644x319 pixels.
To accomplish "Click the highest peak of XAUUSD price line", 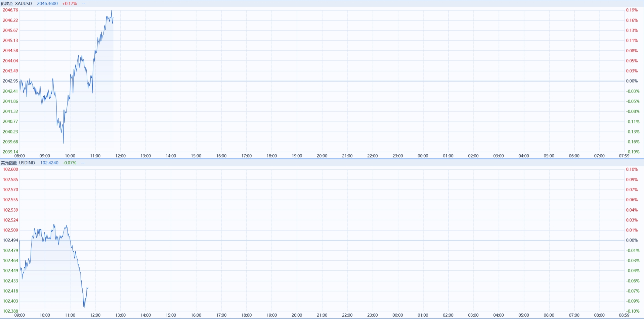I will coord(112,11).
